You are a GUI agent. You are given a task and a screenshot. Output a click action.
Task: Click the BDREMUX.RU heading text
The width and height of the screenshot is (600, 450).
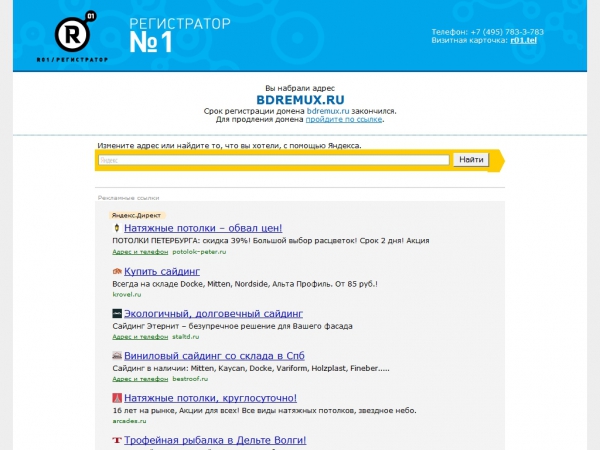click(x=300, y=100)
